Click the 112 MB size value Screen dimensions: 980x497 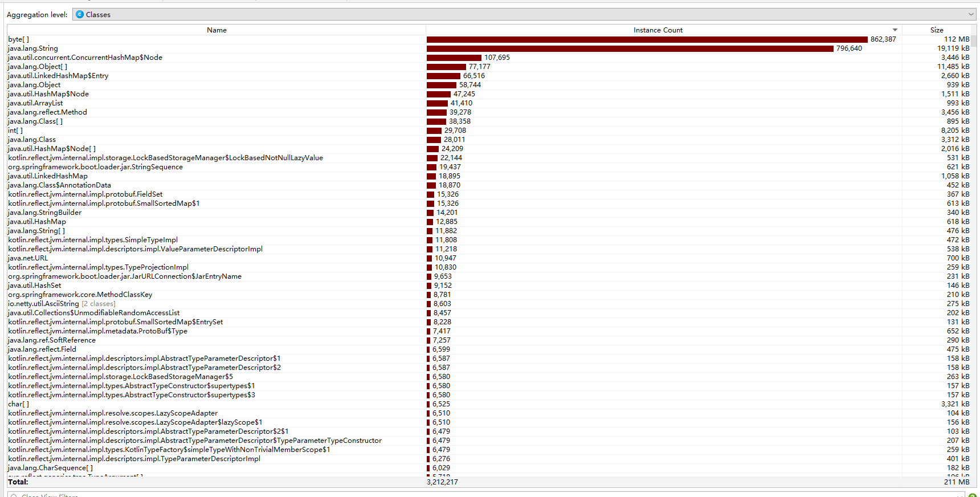coord(957,39)
